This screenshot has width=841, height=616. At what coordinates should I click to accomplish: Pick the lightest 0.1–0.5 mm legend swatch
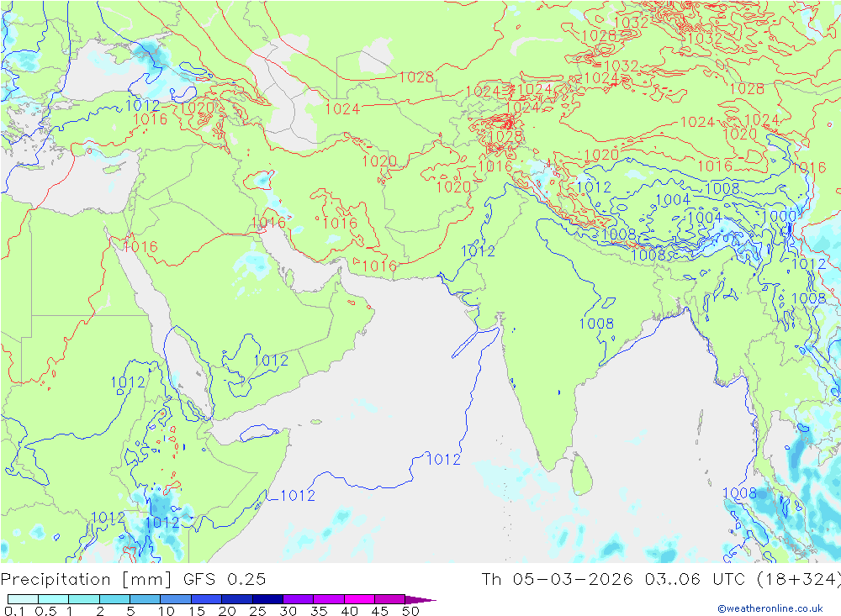click(x=23, y=599)
